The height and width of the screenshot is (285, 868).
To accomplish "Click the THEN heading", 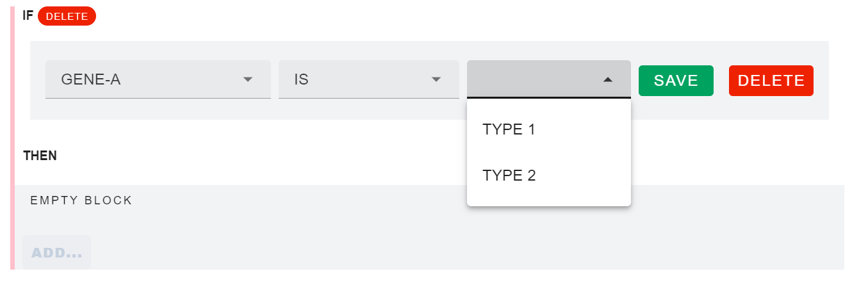I will coord(40,156).
